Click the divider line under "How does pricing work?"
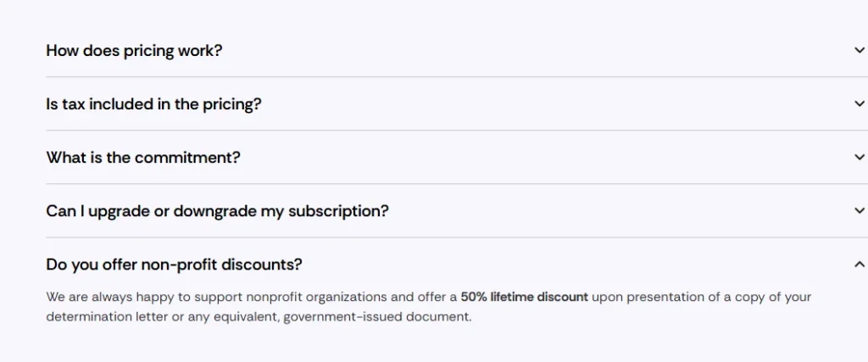 (x=456, y=77)
